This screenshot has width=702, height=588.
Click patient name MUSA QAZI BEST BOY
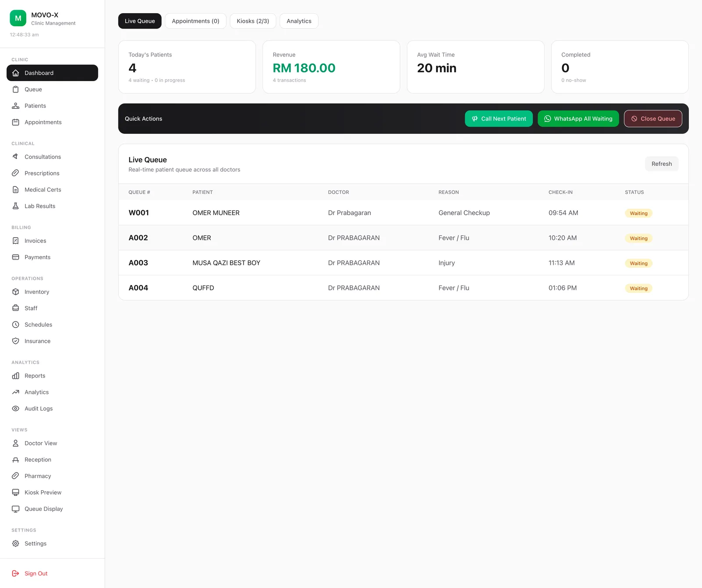(x=226, y=263)
